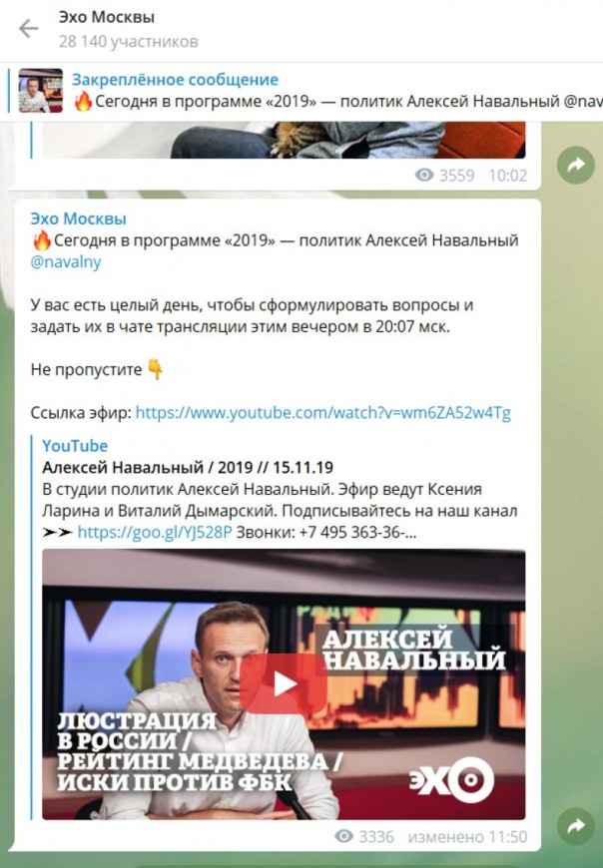Viewport: 603px width, 868px height.
Task: Open the pinned message thumbnail
Action: 40,90
